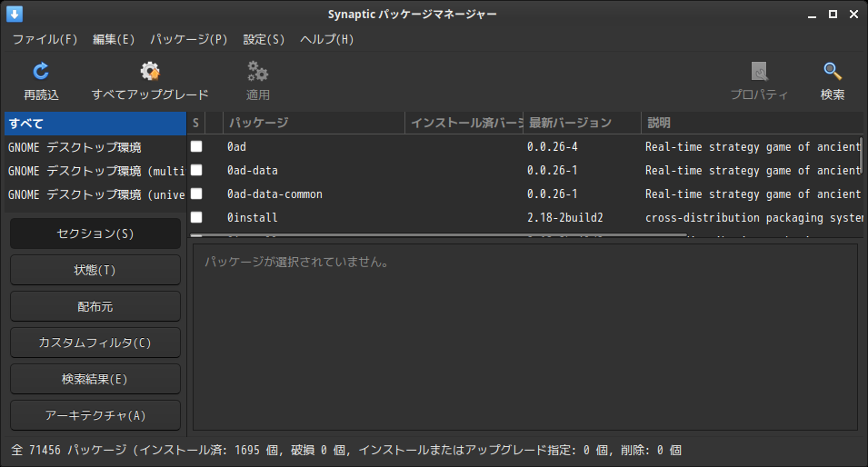The height and width of the screenshot is (467, 868).
Task: Open the パッケージ(P) menu
Action: 189,39
